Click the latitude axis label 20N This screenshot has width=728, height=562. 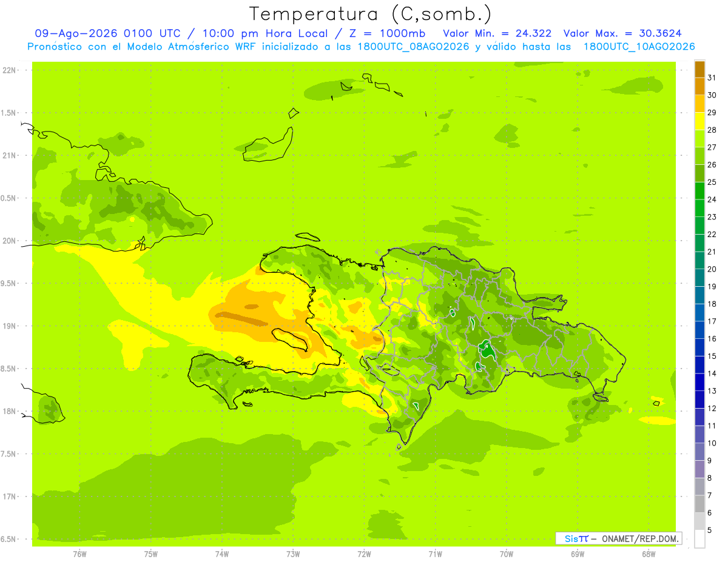pyautogui.click(x=10, y=241)
